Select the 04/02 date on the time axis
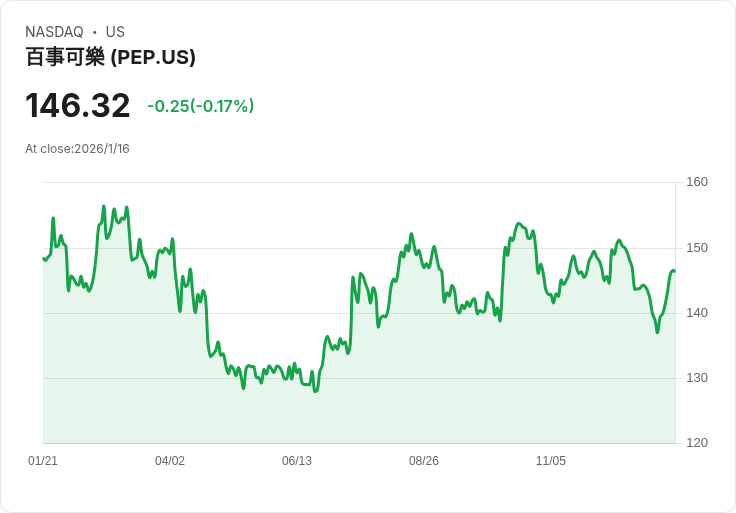This screenshot has width=736, height=513. [x=170, y=461]
